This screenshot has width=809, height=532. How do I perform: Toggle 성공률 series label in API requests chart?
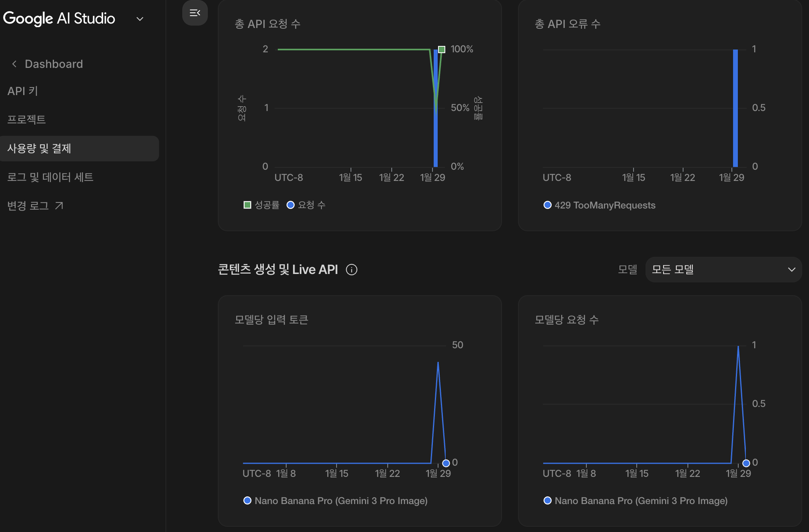click(267, 205)
